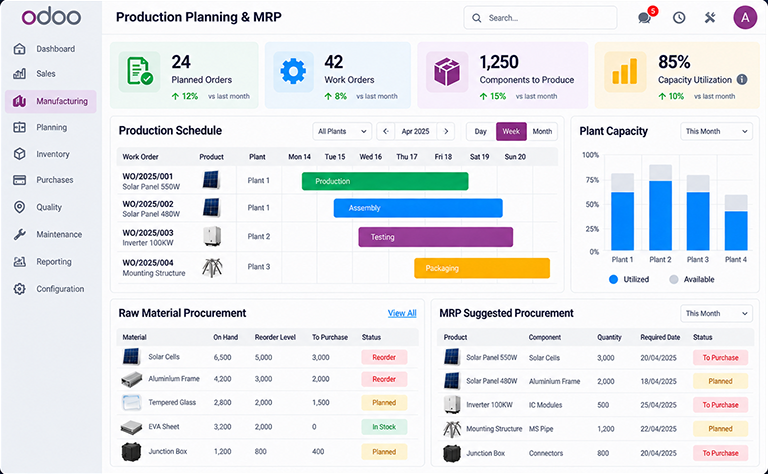Viewport: 768px width, 474px height.
Task: Click the Aluminium Frame component cell
Action: click(554, 381)
